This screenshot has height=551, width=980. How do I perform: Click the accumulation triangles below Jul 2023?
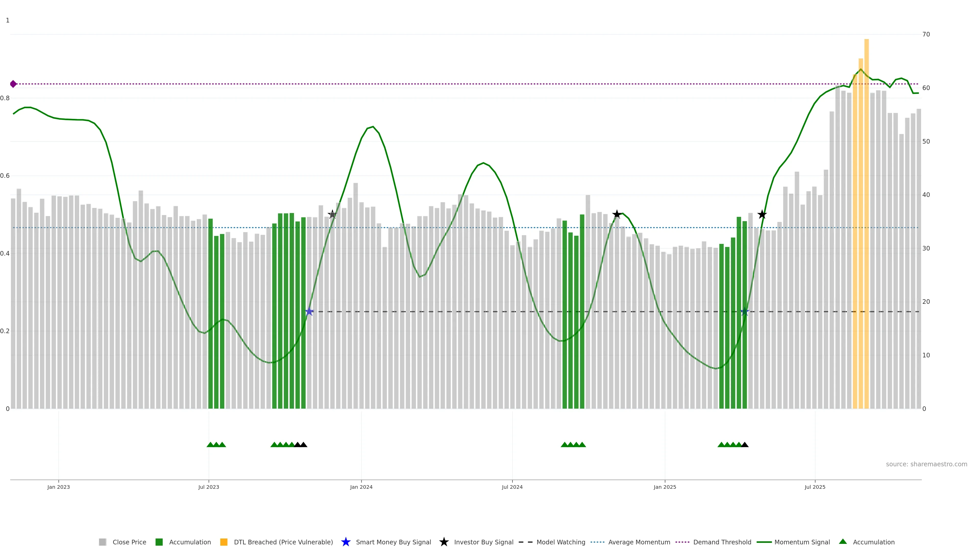click(216, 445)
